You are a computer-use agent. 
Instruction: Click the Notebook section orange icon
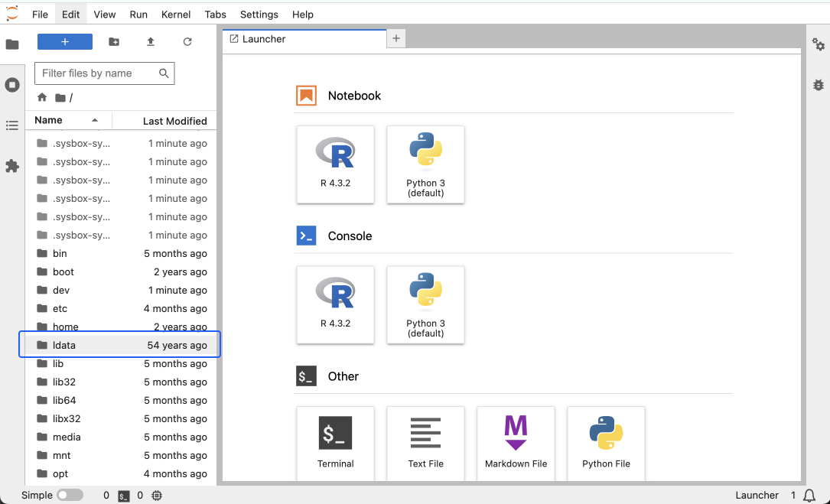point(306,96)
